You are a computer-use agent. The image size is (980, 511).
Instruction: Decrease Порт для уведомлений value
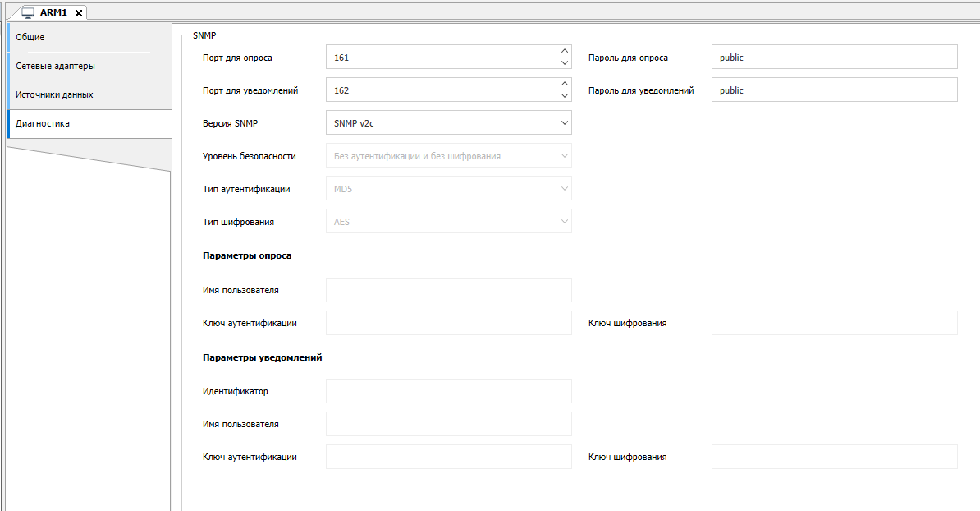pyautogui.click(x=564, y=96)
